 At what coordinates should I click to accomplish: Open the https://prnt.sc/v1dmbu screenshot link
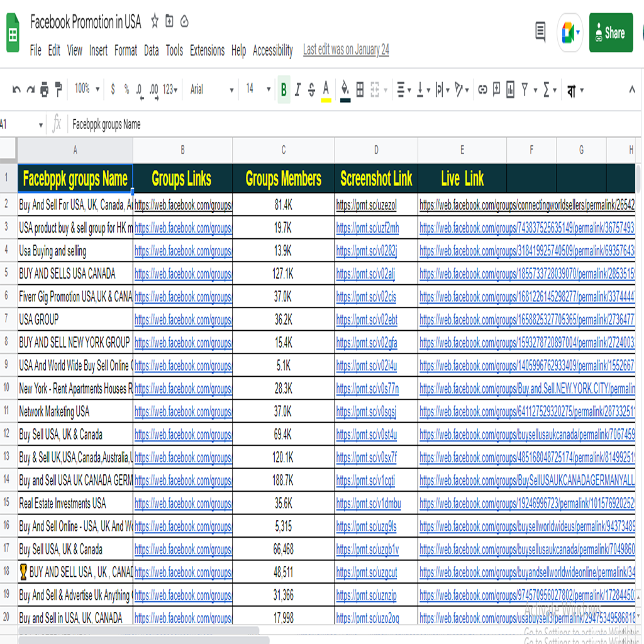pyautogui.click(x=369, y=504)
